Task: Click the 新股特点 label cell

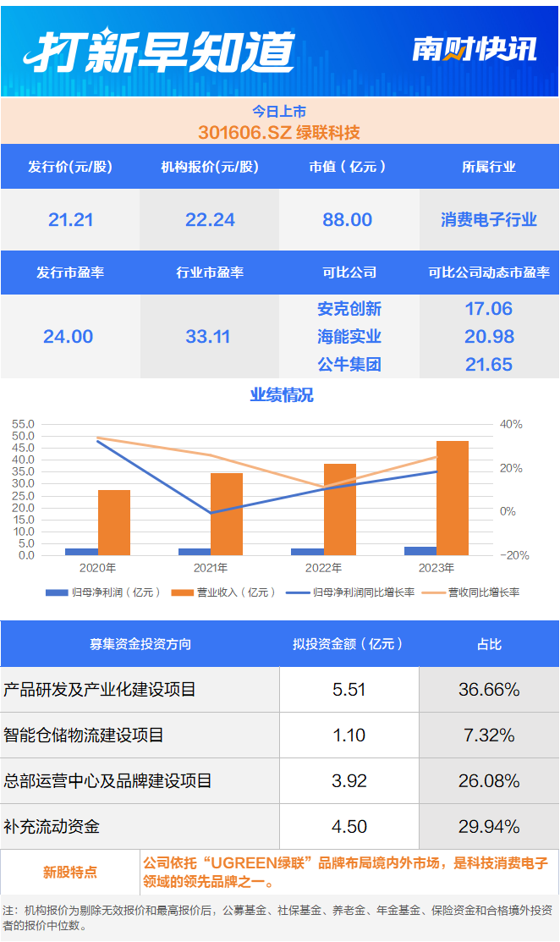Action: (x=70, y=873)
